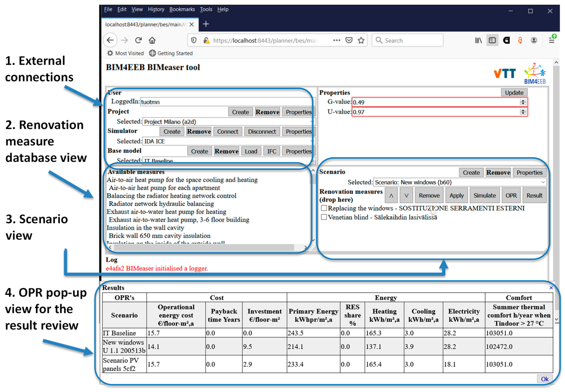Check the Replacing the windows measure checkbox
This screenshot has width=565, height=392.
[x=324, y=208]
